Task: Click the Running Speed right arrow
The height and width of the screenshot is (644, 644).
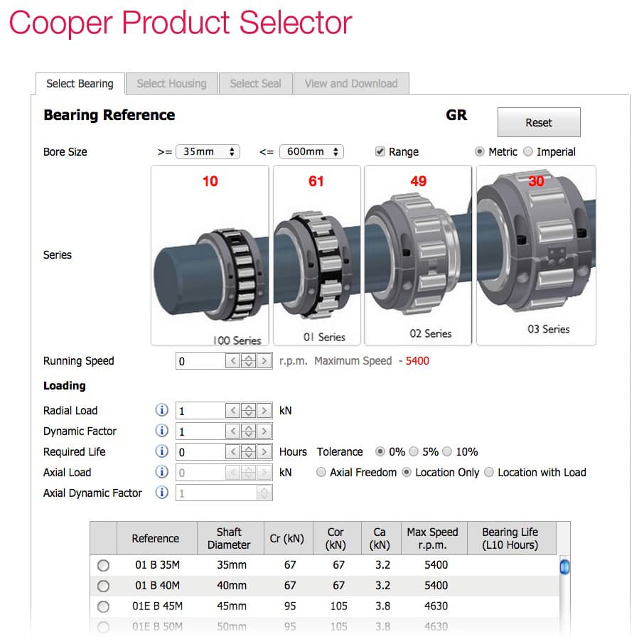Action: pyautogui.click(x=264, y=361)
